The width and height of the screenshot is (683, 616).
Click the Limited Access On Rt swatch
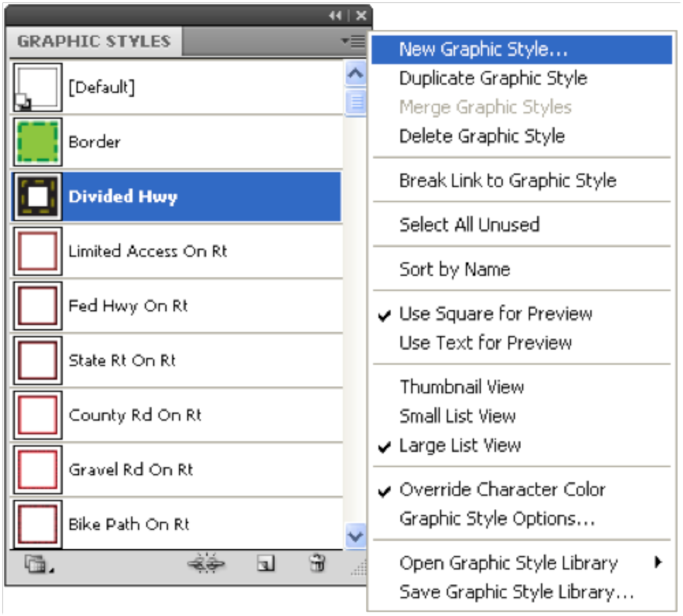(38, 251)
